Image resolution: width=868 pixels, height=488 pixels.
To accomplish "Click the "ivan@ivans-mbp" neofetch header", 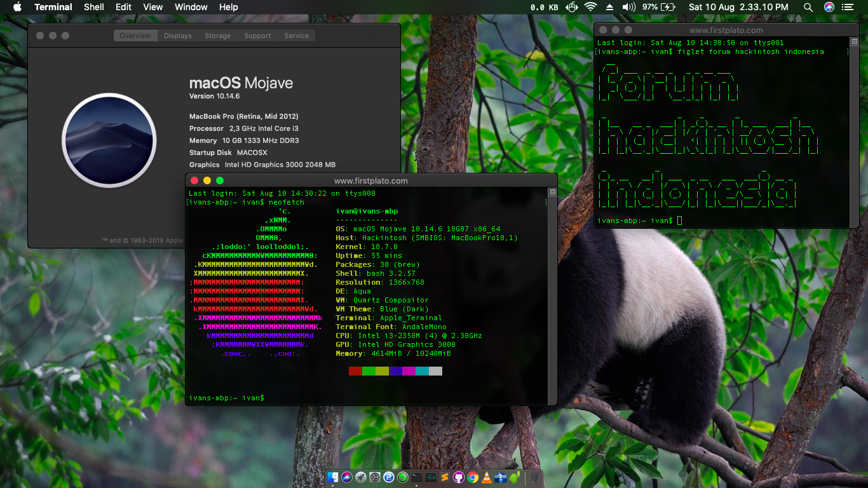I will click(367, 211).
